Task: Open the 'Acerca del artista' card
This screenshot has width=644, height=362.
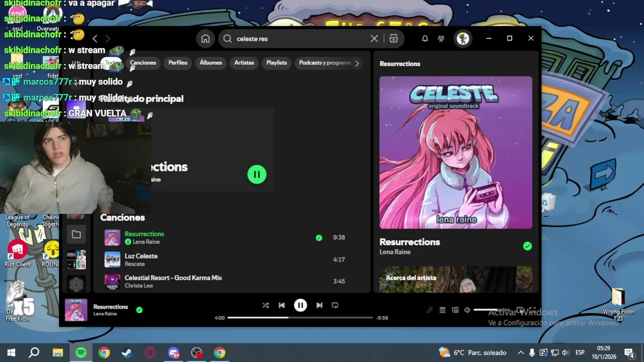Action: [x=456, y=280]
